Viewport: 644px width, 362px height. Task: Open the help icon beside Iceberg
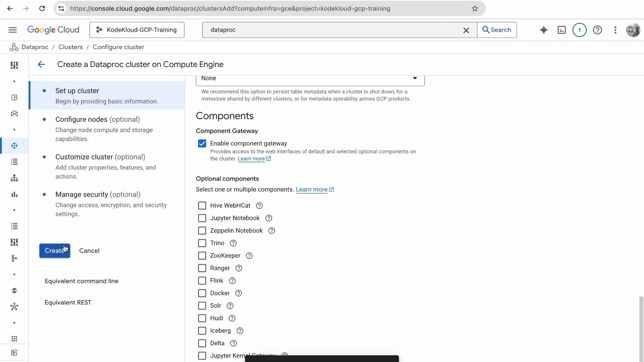(240, 331)
